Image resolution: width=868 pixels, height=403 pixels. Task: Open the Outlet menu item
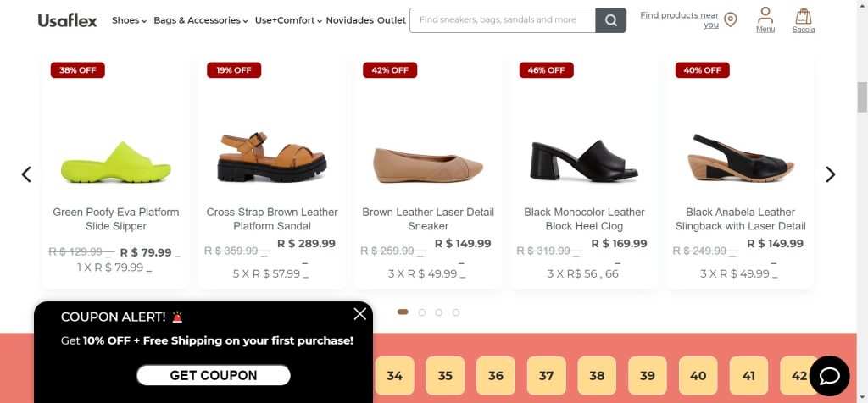[x=392, y=20]
